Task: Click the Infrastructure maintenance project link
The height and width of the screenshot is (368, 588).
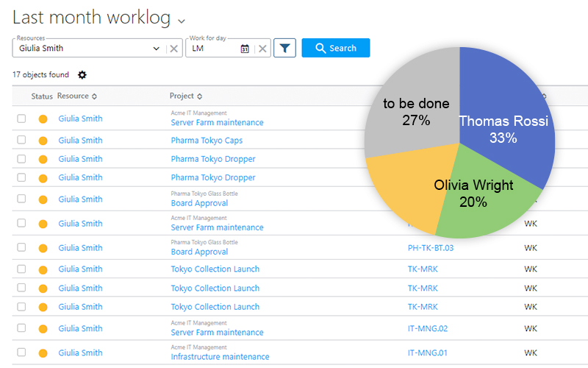Action: click(x=220, y=357)
